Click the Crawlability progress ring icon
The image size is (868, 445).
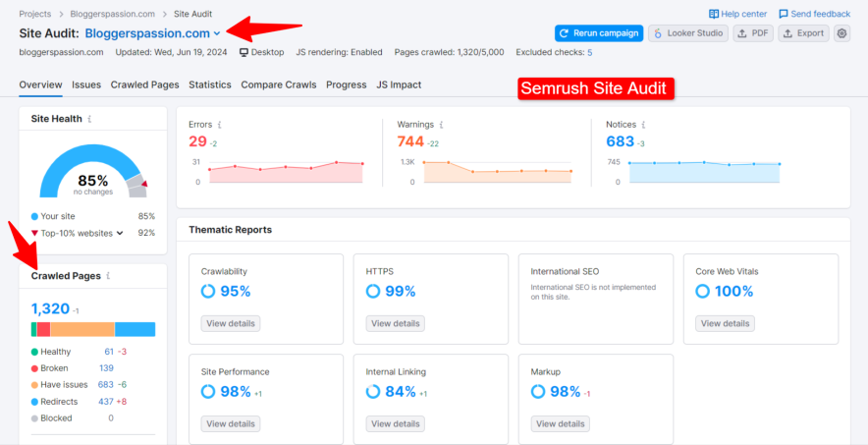[208, 291]
